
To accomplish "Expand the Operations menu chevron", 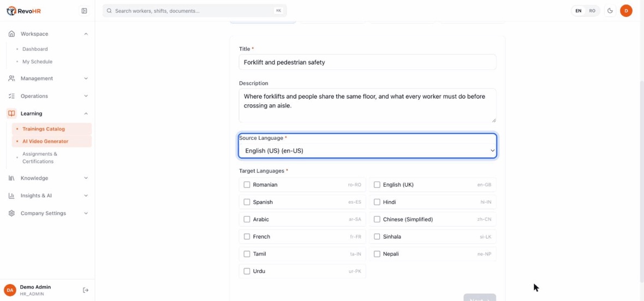I will 86,96.
